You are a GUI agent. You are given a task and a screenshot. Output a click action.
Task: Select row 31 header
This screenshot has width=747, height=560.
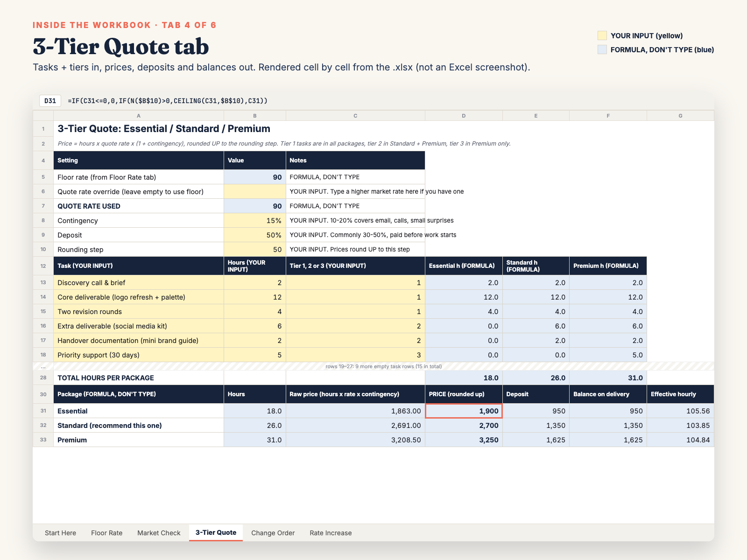43,411
